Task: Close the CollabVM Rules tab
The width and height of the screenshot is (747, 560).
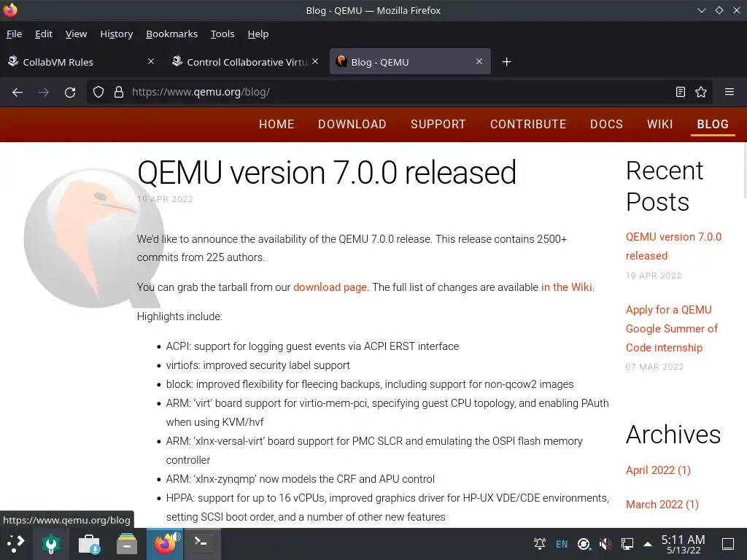Action: tap(151, 61)
